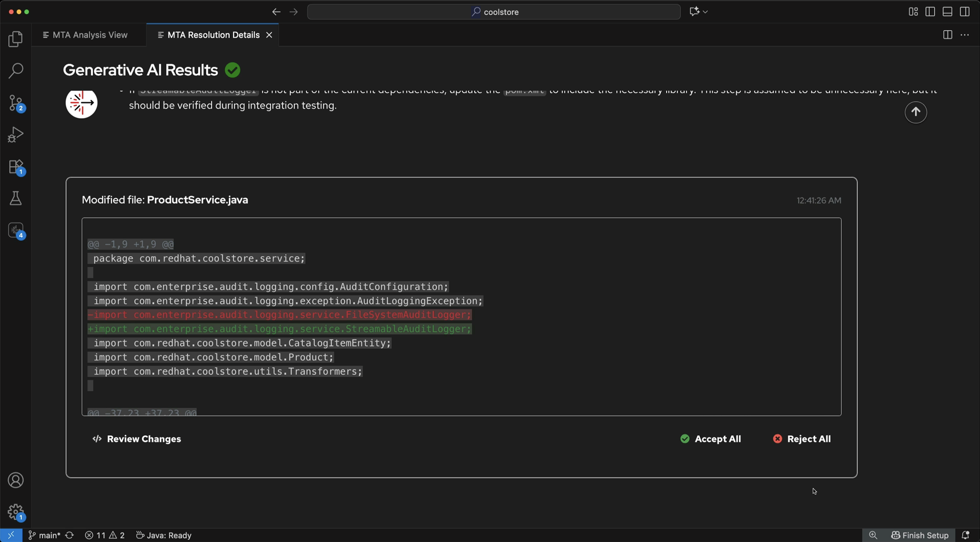Screen dimensions: 980x542
Task: Open the Run and Debug view
Action: click(x=16, y=135)
